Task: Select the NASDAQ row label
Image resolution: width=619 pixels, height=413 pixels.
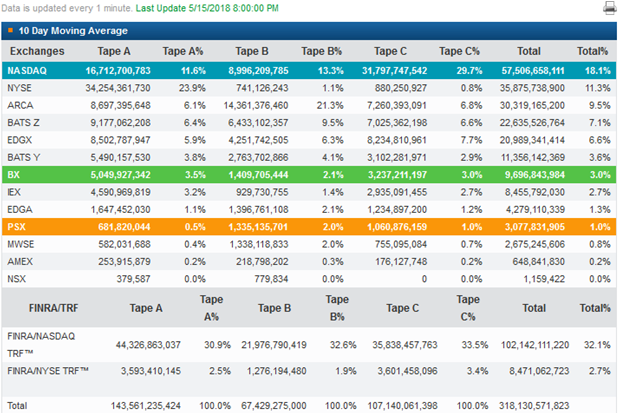Action: (27, 71)
